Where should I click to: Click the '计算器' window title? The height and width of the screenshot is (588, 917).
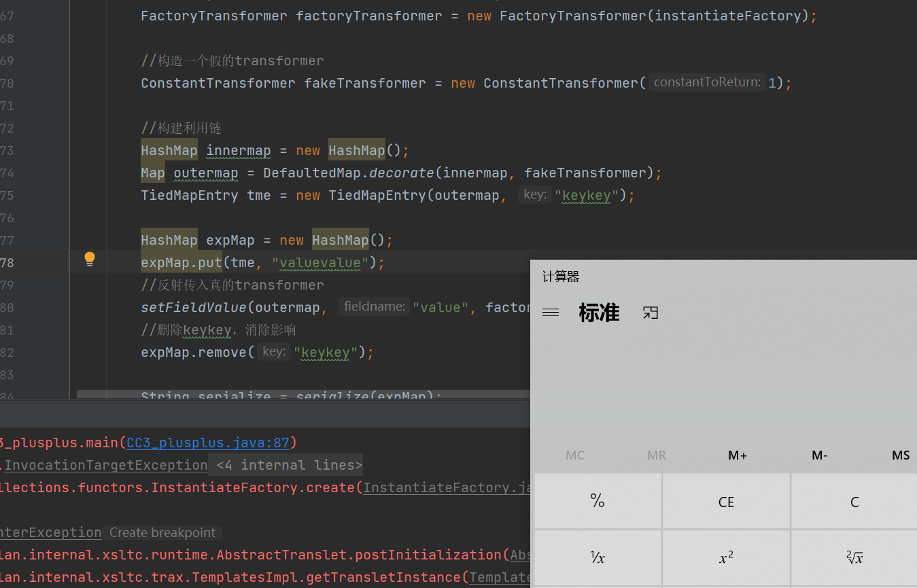click(561, 277)
